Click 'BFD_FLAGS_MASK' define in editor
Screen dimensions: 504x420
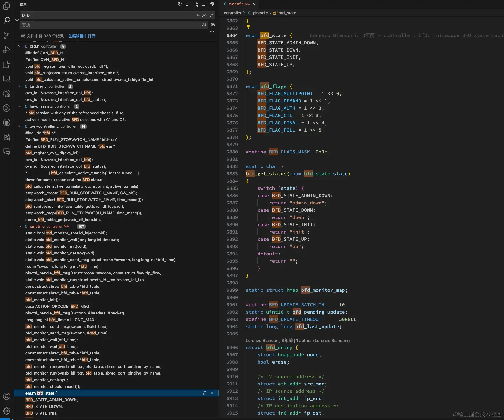289,152
